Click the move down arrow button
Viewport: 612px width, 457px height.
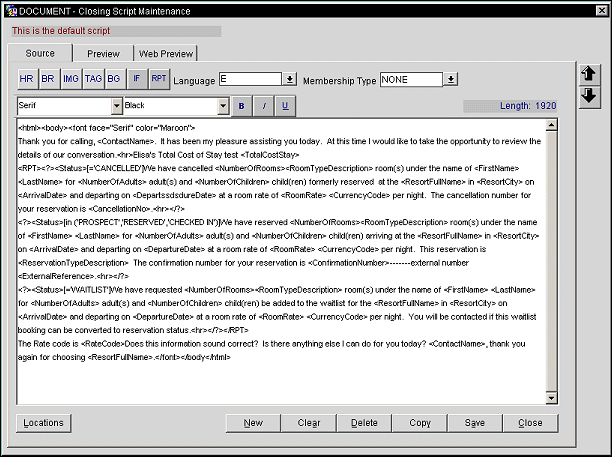pos(589,96)
